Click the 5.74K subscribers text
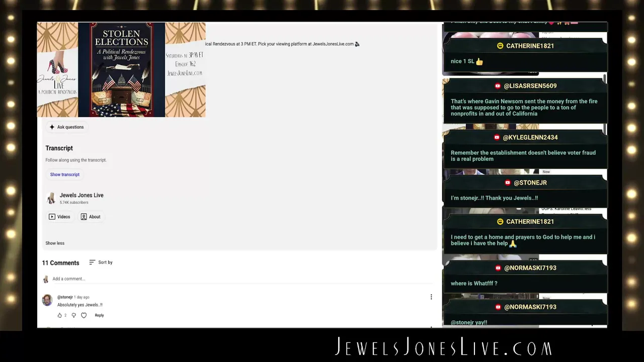The image size is (644, 362). (74, 203)
